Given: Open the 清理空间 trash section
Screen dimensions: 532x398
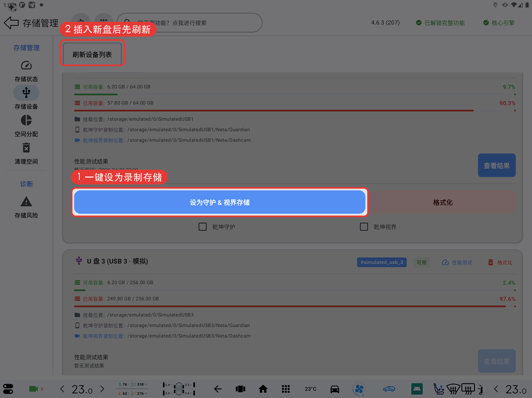Looking at the screenshot, I should click(x=26, y=147).
